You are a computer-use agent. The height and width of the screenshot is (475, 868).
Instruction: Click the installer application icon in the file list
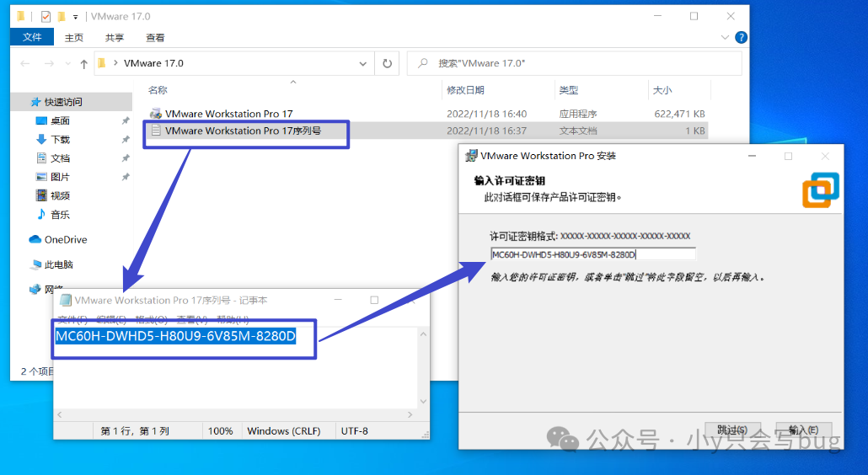tap(156, 114)
